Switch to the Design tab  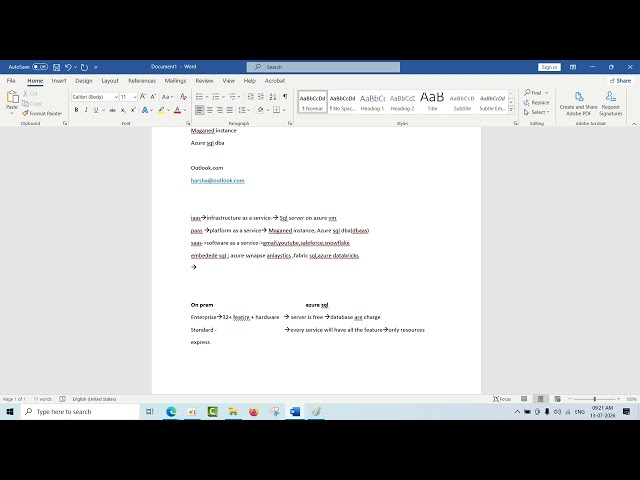[x=84, y=81]
